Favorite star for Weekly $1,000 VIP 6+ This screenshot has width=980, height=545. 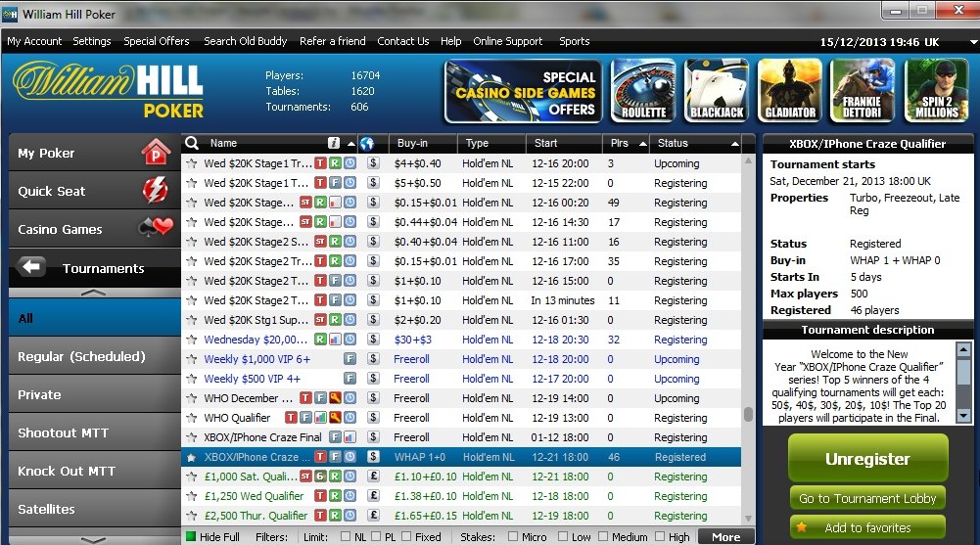pyautogui.click(x=192, y=359)
